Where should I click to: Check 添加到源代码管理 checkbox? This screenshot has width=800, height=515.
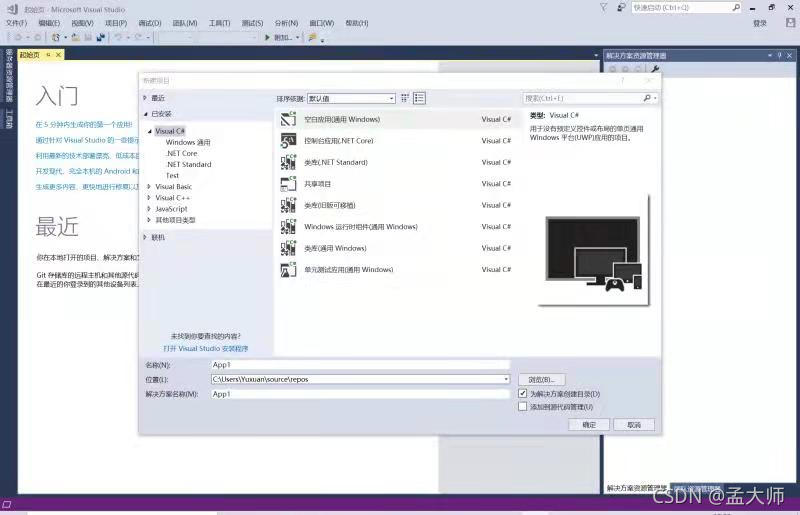(522, 407)
